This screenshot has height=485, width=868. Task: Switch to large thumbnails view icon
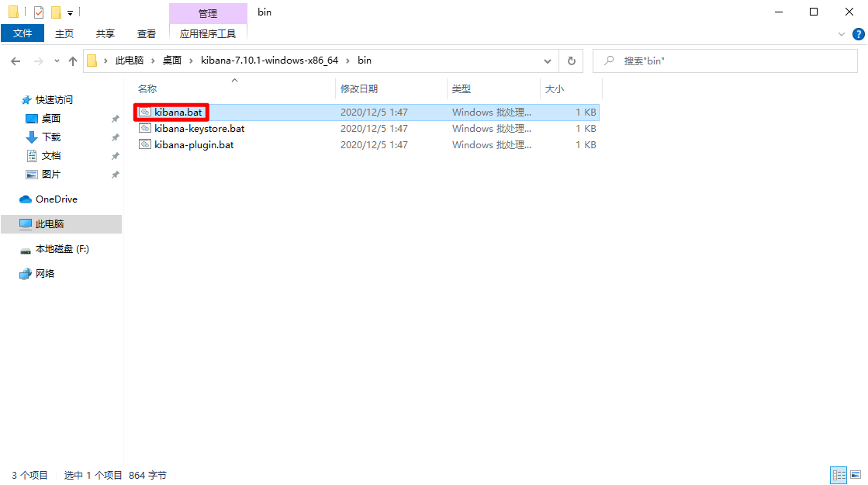click(856, 475)
